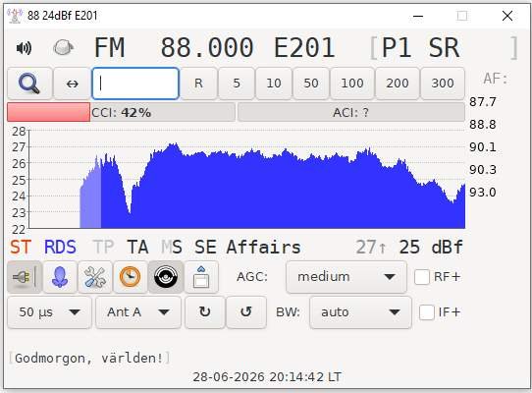Image resolution: width=532 pixels, height=393 pixels.
Task: Rotate antenna clockwise
Action: click(204, 312)
